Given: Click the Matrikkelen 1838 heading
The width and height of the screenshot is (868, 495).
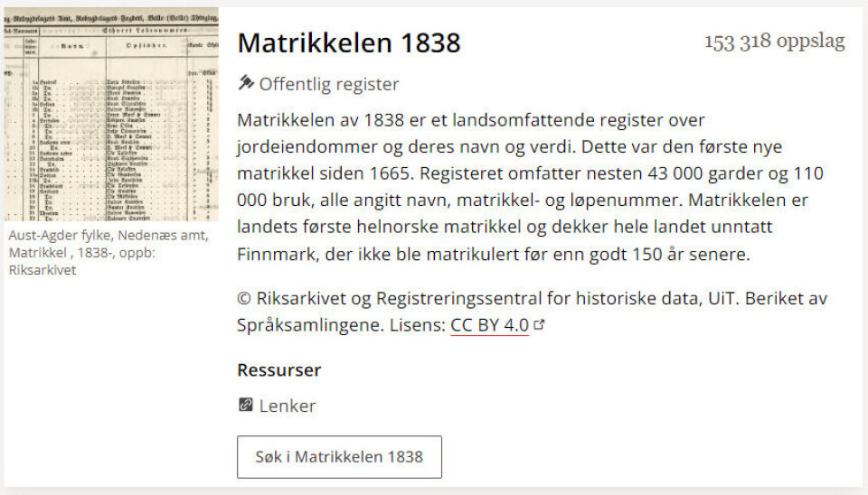Looking at the screenshot, I should point(349,42).
